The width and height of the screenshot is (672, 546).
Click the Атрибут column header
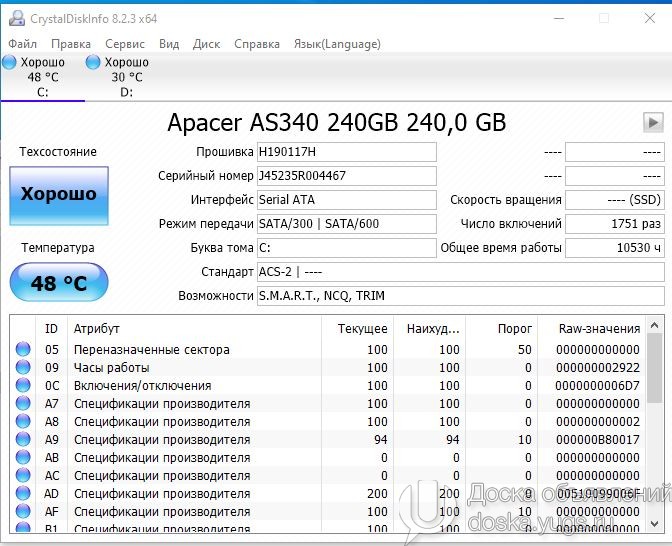click(194, 329)
